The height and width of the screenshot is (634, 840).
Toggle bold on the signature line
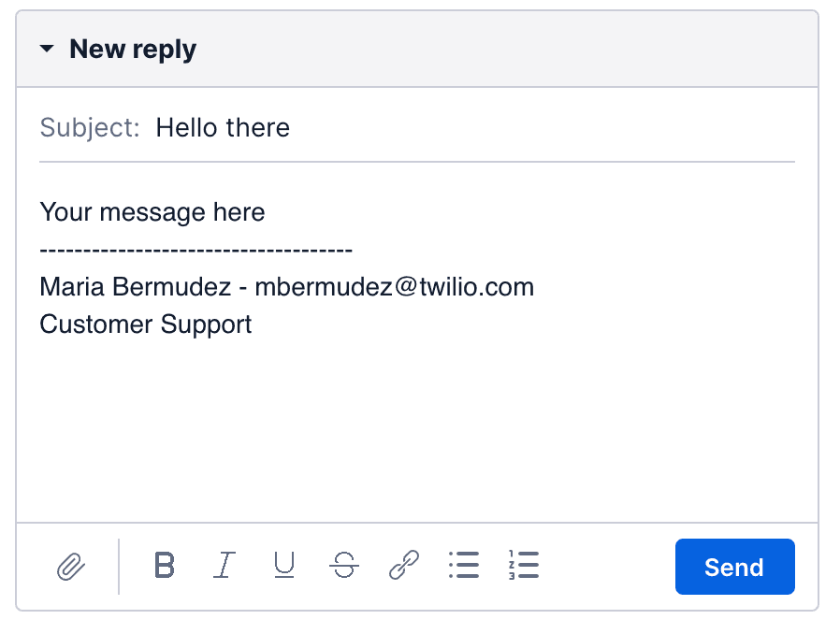165,566
